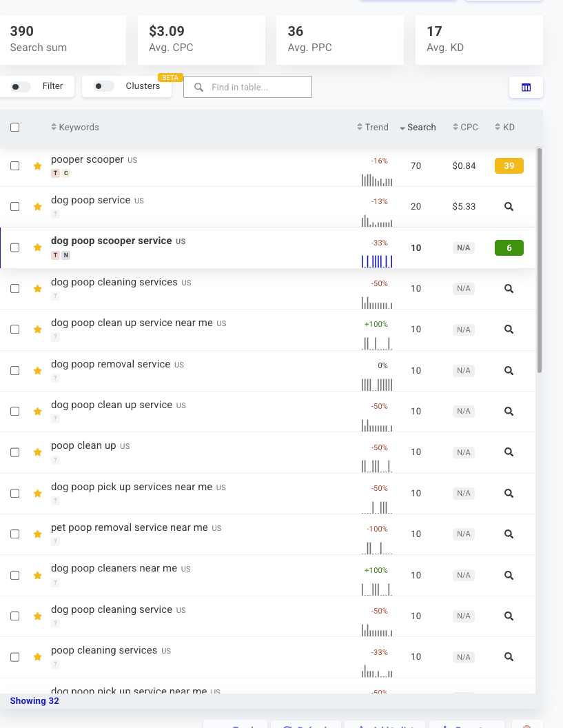563x728 pixels.
Task: Check KD magnifier for dog poop removal service
Action: pos(509,370)
